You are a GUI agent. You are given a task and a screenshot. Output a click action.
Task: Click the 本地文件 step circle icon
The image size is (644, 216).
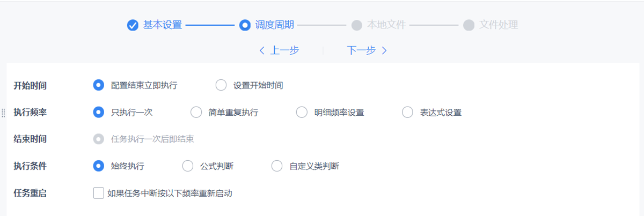356,25
